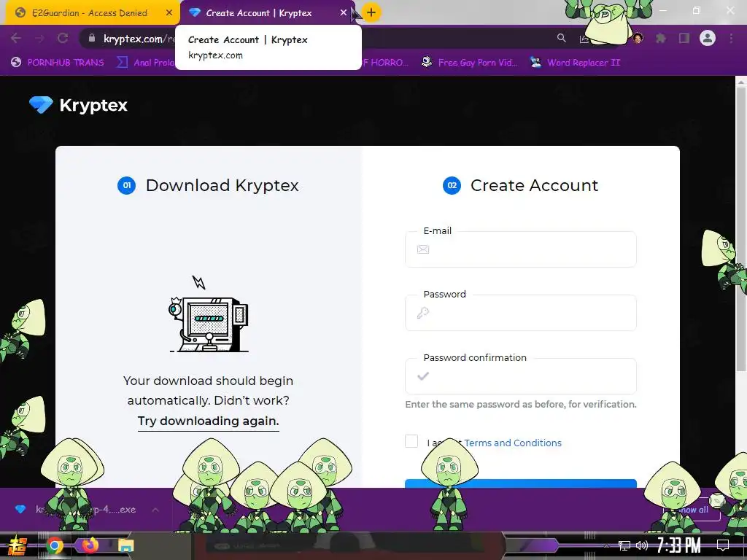747x560 pixels.
Task: Click the Kryptex logo in page header
Action: (x=79, y=105)
